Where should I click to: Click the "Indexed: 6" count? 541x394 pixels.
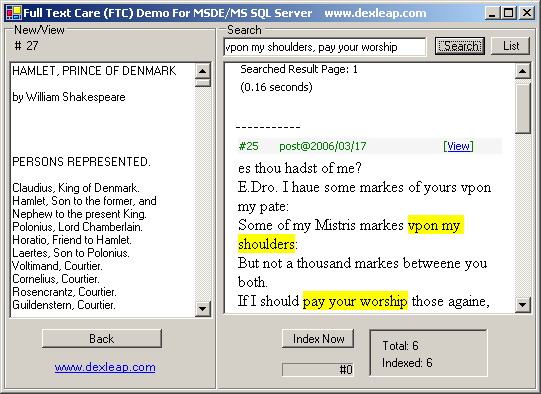coord(407,363)
